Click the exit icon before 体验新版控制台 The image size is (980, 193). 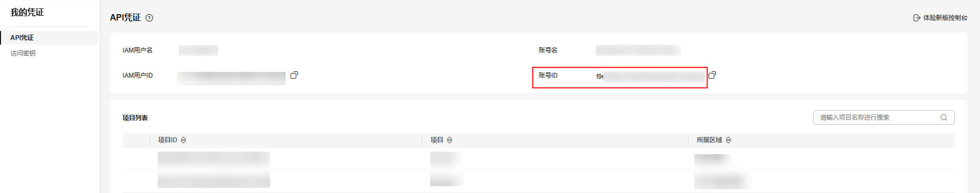[x=917, y=18]
